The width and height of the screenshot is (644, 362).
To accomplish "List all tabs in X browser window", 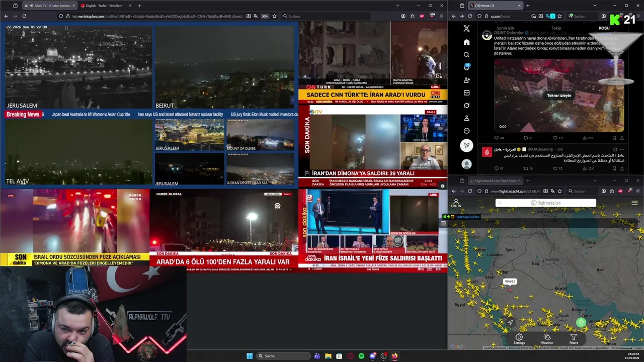I will (x=595, y=6).
